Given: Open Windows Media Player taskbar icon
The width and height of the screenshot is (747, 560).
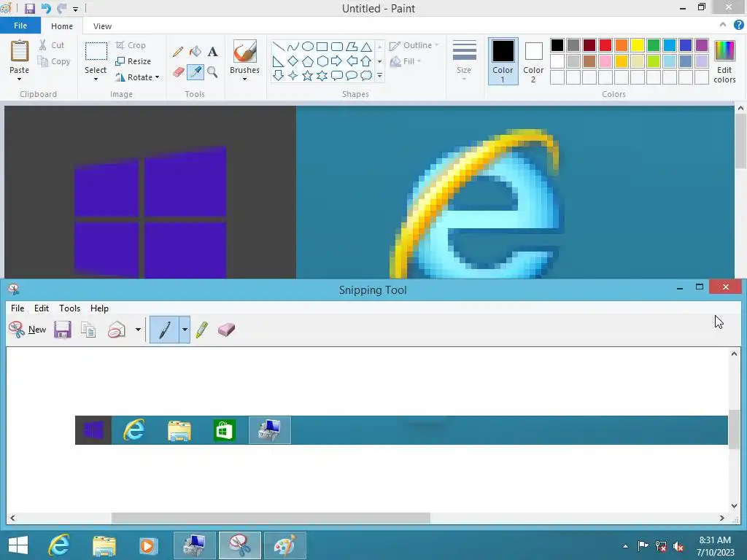Looking at the screenshot, I should point(148,545).
